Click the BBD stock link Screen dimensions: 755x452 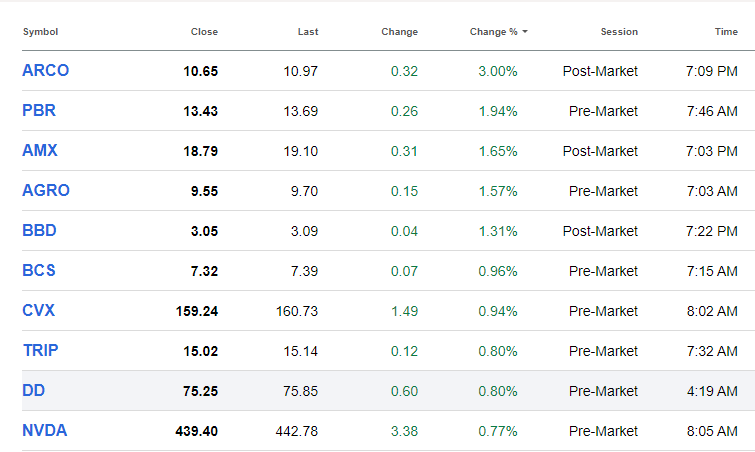click(x=39, y=231)
